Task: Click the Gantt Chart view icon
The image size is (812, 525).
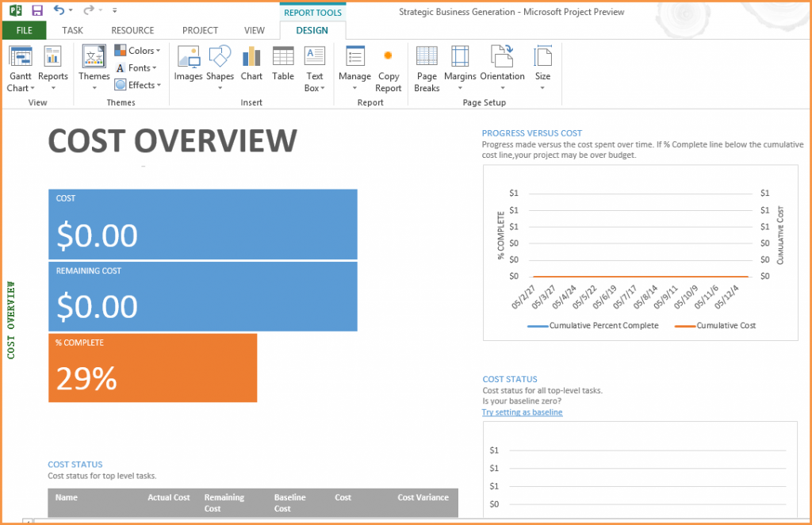Action: [21, 56]
